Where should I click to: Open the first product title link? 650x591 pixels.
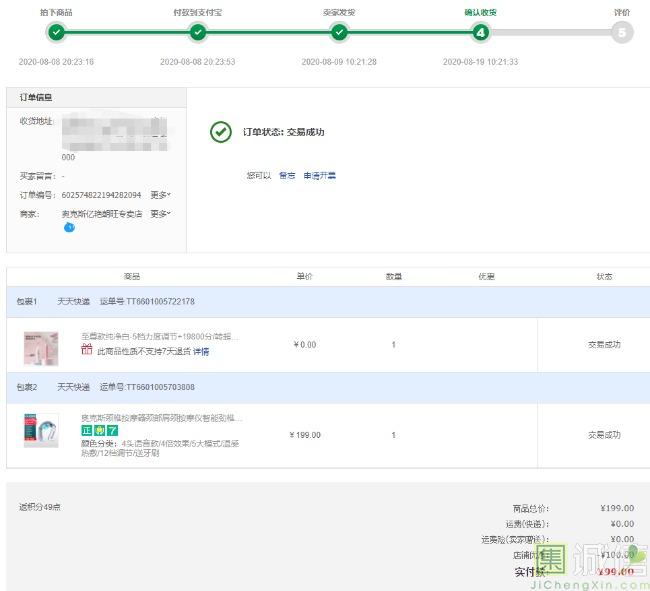click(160, 337)
